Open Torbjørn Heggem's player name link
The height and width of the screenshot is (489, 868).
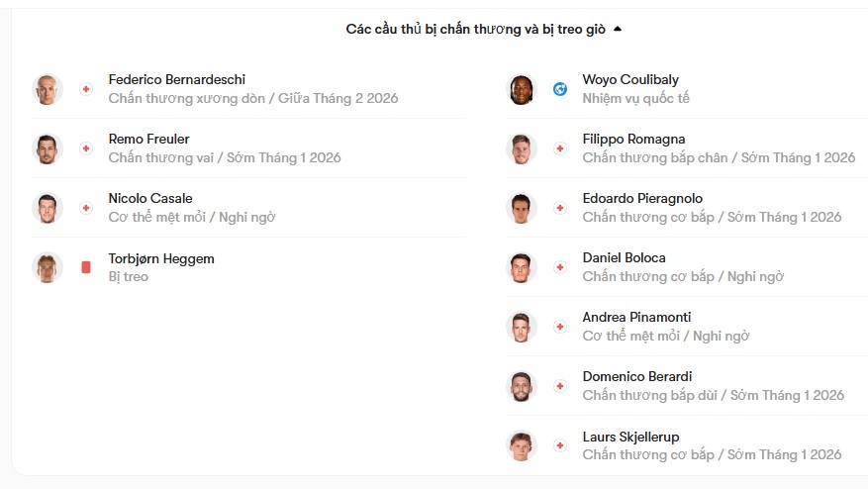click(x=161, y=258)
